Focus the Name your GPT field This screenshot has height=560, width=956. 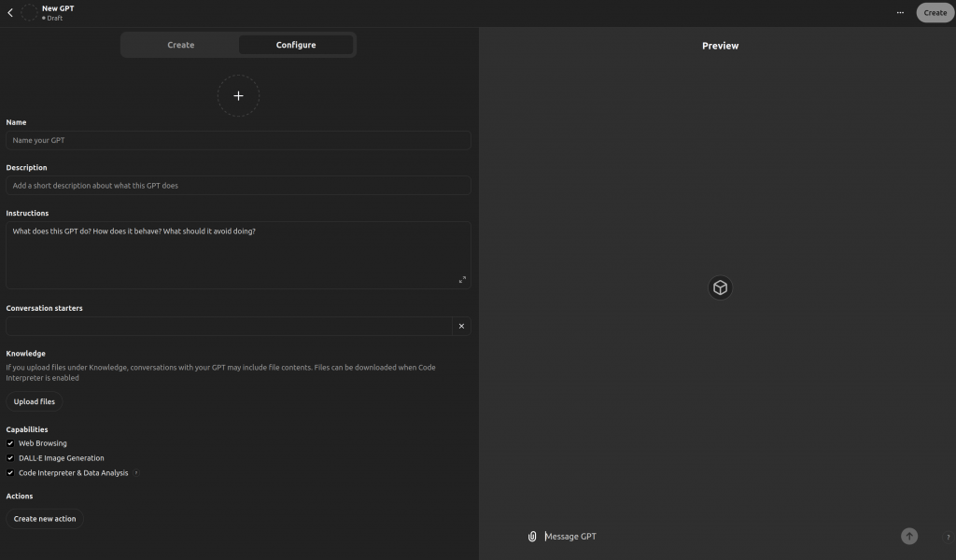pyautogui.click(x=238, y=140)
